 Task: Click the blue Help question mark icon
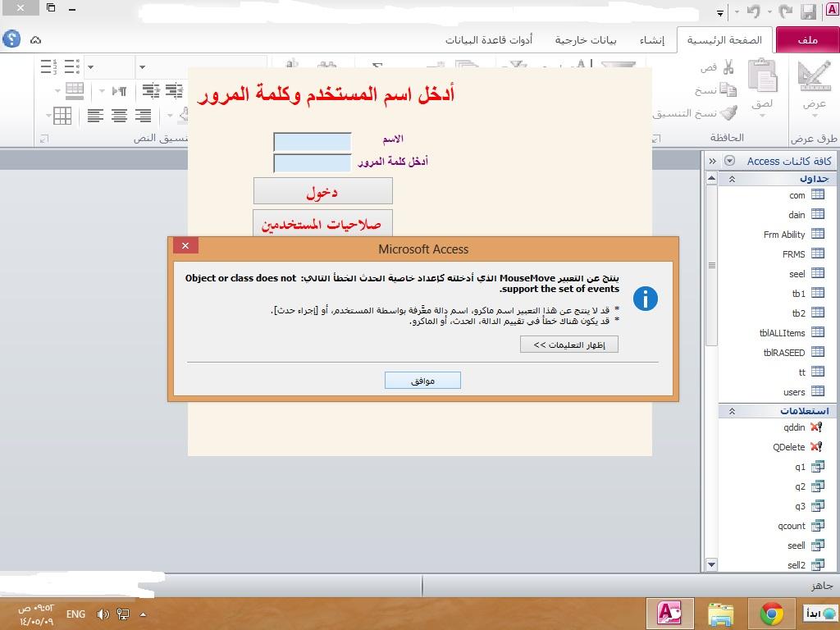[11, 39]
